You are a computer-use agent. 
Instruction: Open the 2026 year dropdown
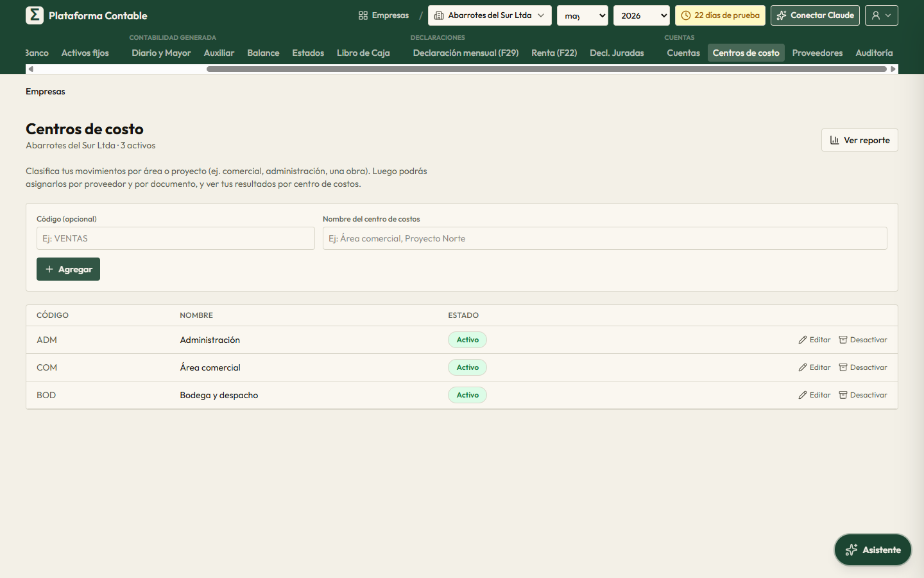[642, 15]
